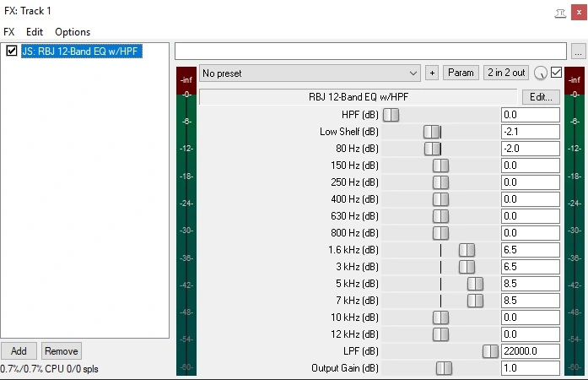Click the wet/dry mix knob
Viewport: 588px width, 380px height.
pyautogui.click(x=541, y=73)
